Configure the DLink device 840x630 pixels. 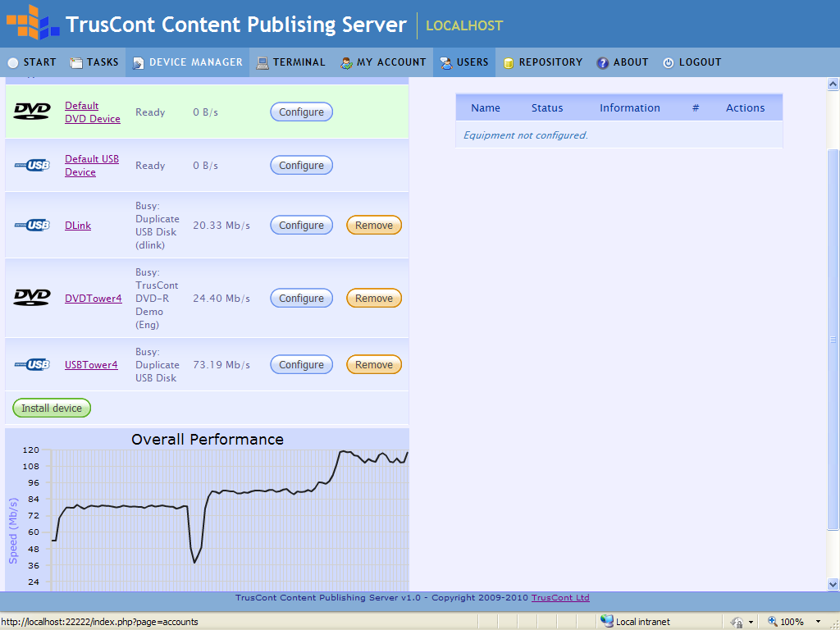click(x=301, y=225)
